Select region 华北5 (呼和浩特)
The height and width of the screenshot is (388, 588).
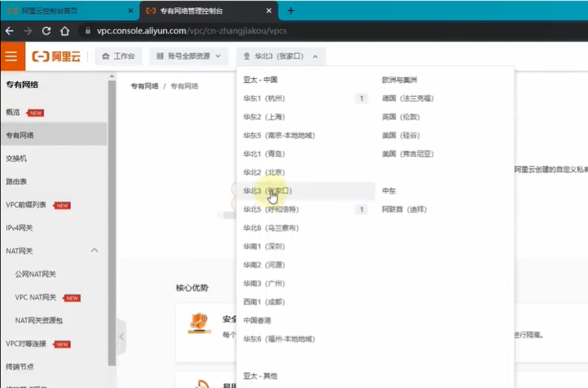pyautogui.click(x=305, y=209)
